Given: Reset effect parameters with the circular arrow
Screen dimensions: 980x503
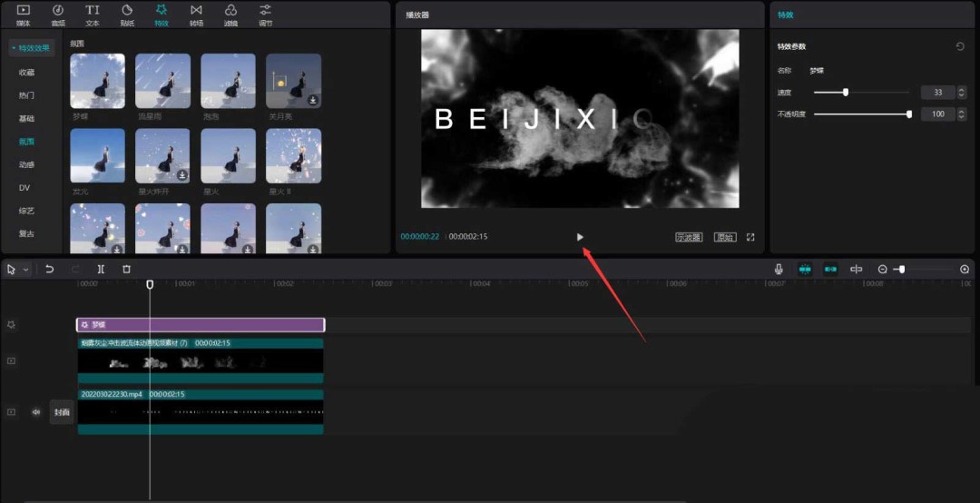Looking at the screenshot, I should [x=960, y=46].
